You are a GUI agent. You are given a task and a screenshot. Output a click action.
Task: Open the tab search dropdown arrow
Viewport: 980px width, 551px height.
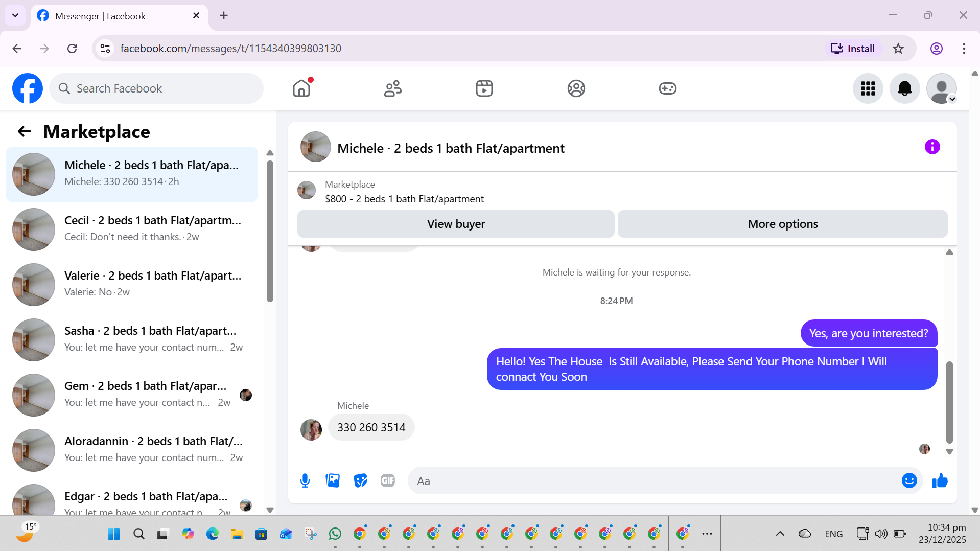pyautogui.click(x=15, y=15)
